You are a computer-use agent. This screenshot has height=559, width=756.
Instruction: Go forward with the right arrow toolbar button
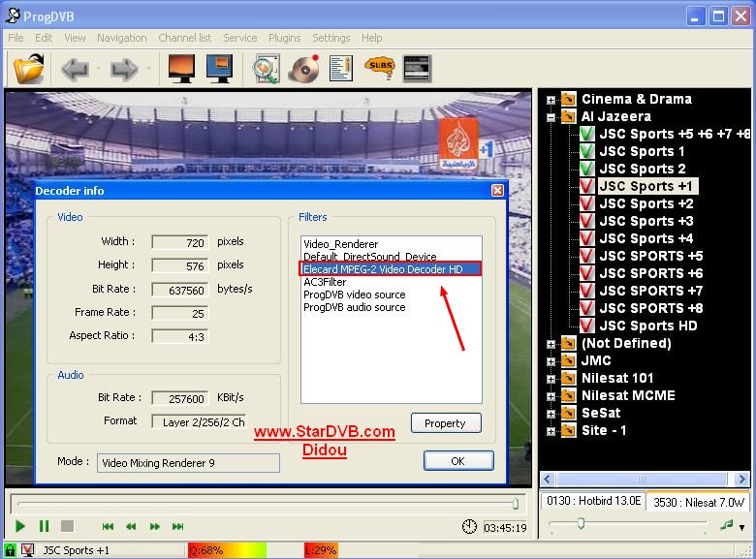[x=125, y=70]
